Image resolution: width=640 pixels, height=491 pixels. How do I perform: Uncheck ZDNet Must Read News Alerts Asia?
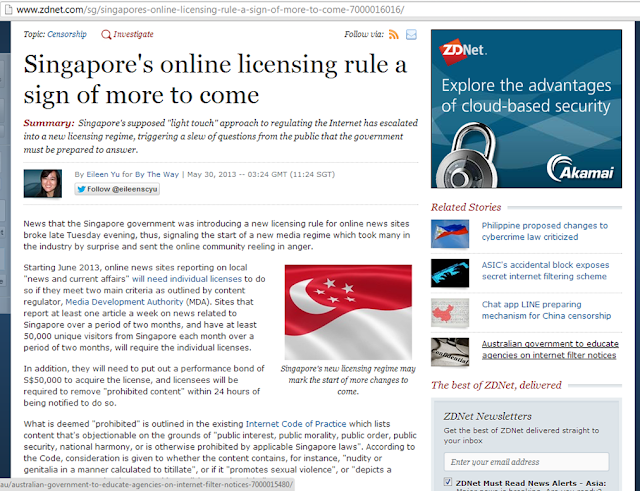(448, 482)
